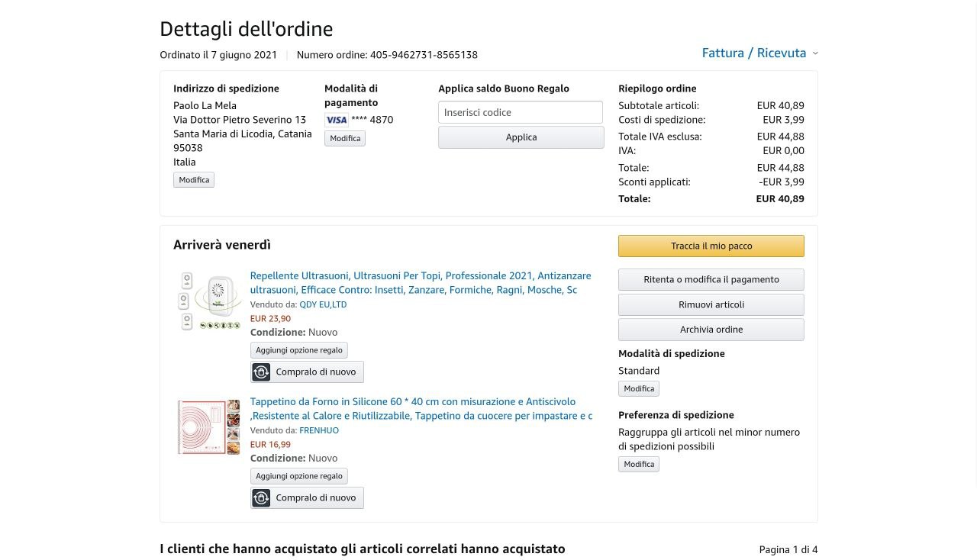Modify the shipping preference setting

click(639, 464)
